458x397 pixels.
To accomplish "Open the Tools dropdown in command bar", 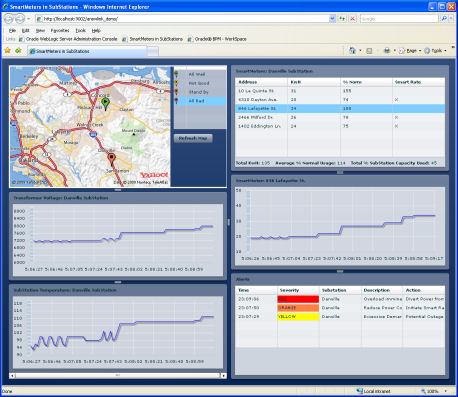I will pos(435,51).
